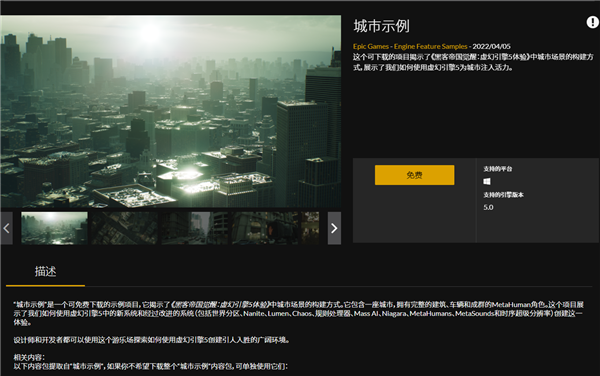This screenshot has width=600, height=376.
Task: Select the second aerial streets thumbnail
Action: 124,228
